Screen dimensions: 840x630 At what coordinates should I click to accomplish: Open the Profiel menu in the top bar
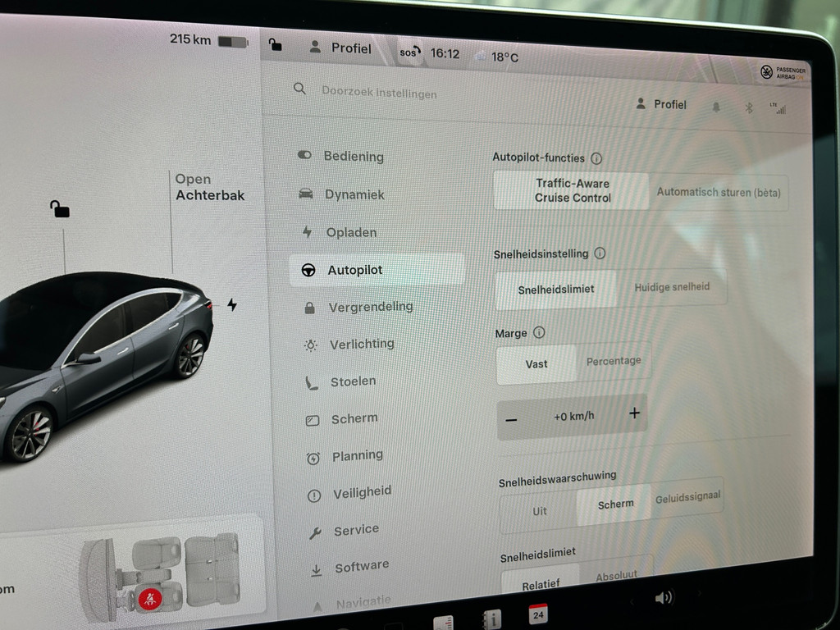tap(340, 48)
